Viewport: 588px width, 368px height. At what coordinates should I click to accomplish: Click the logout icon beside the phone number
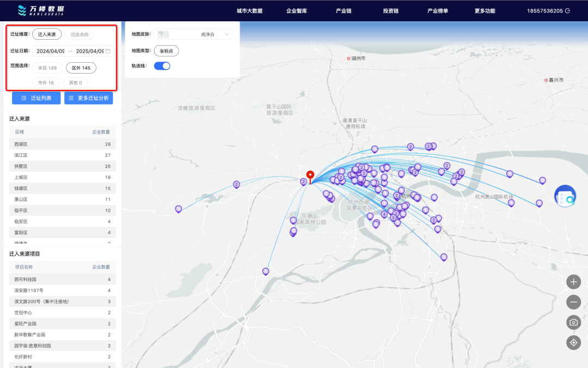click(567, 11)
